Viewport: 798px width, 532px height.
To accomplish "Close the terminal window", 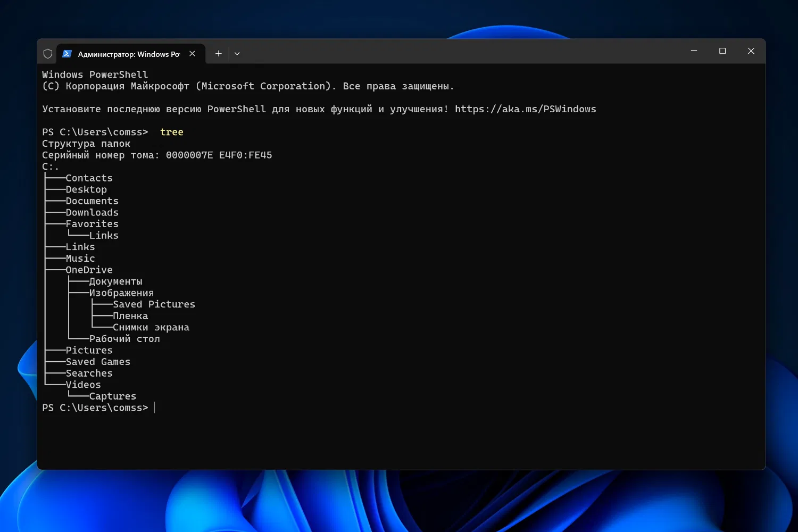I will coord(751,51).
